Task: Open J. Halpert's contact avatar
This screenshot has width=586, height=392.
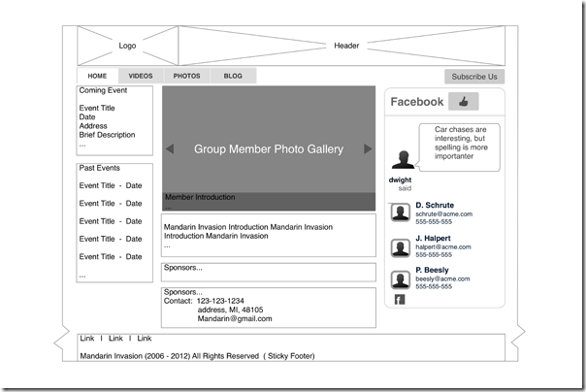Action: coord(401,248)
